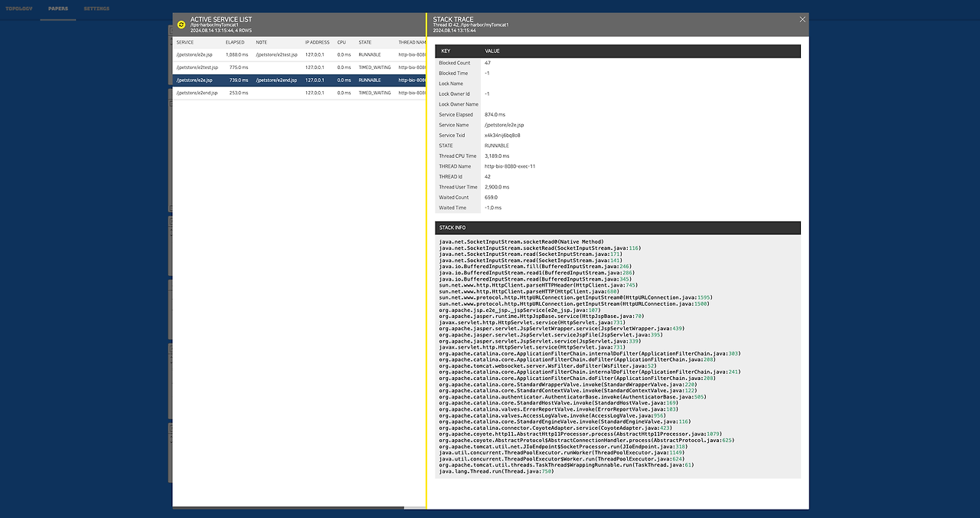980x518 pixels.
Task: Open the Settings tab
Action: 96,8
